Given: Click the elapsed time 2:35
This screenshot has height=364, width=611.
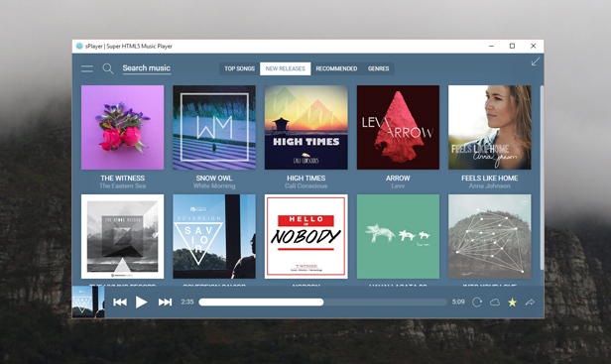Looking at the screenshot, I should click(187, 303).
